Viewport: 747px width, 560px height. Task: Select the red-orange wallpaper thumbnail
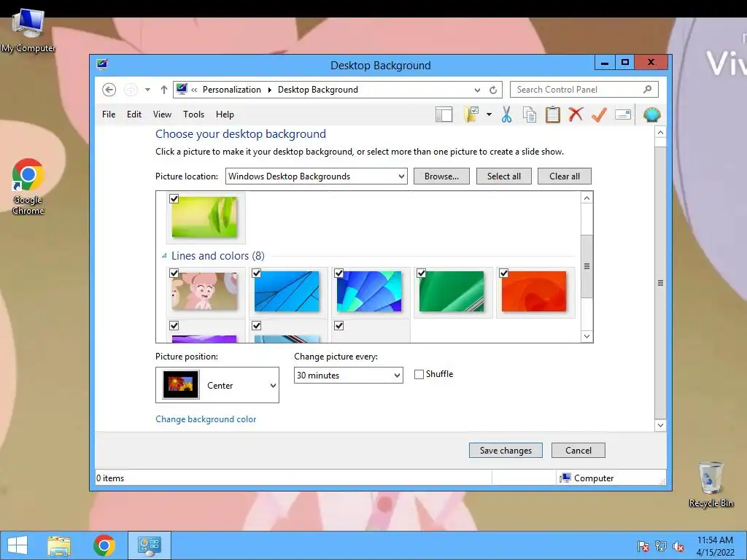534,292
